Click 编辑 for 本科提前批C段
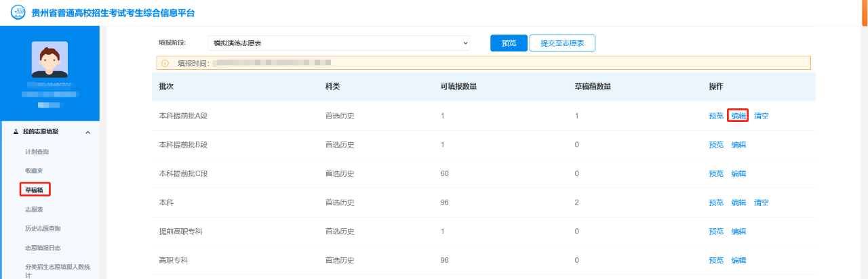The width and height of the screenshot is (868, 279). (x=738, y=173)
